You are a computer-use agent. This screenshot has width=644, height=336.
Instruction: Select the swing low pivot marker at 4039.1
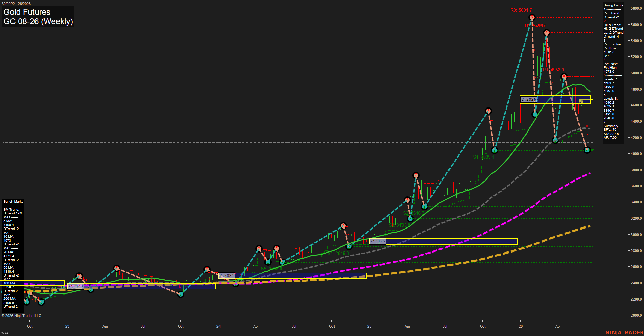(x=495, y=150)
